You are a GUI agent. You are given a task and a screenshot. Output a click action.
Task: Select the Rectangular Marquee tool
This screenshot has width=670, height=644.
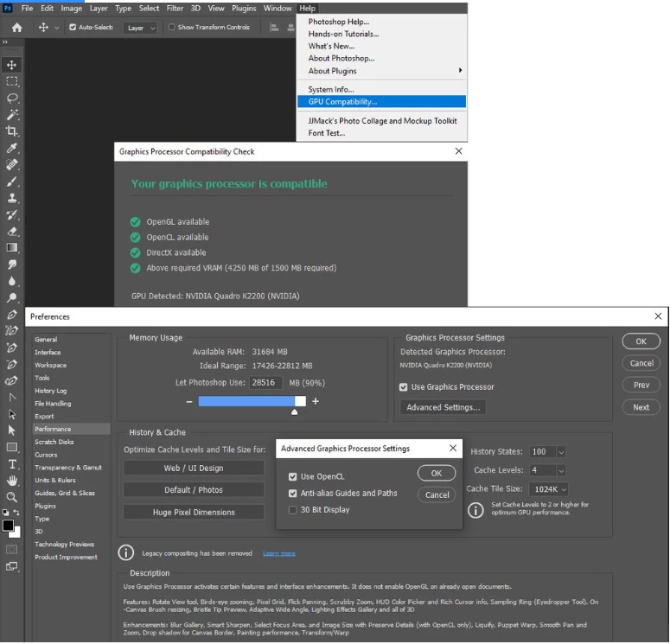[x=11, y=81]
